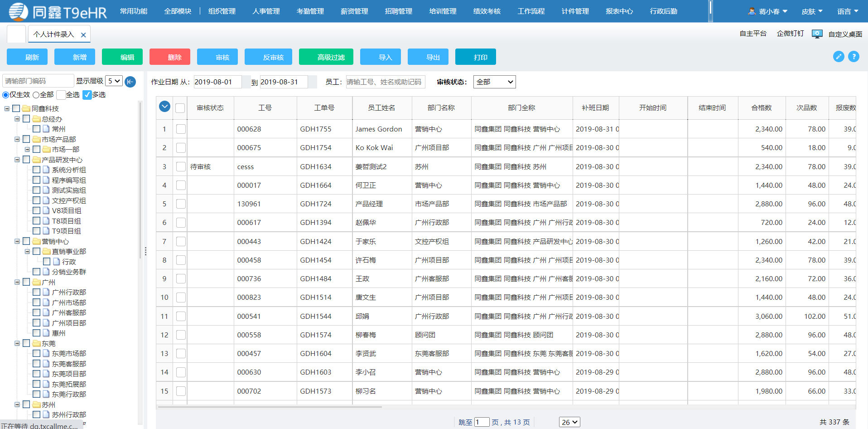Click the blue pencil edit icon

839,57
